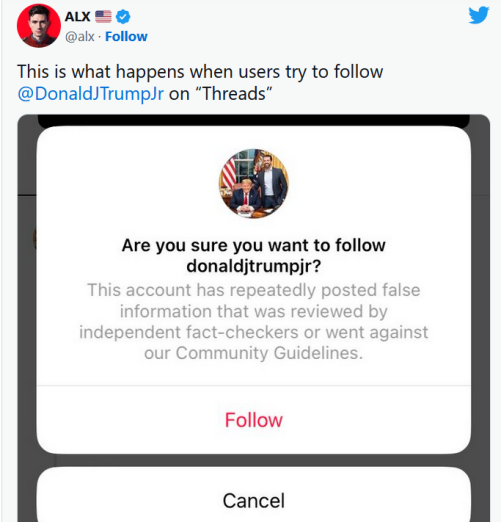Open the donaldjtrumpjr circular profile photo
This screenshot has width=501, height=522.
click(x=254, y=184)
